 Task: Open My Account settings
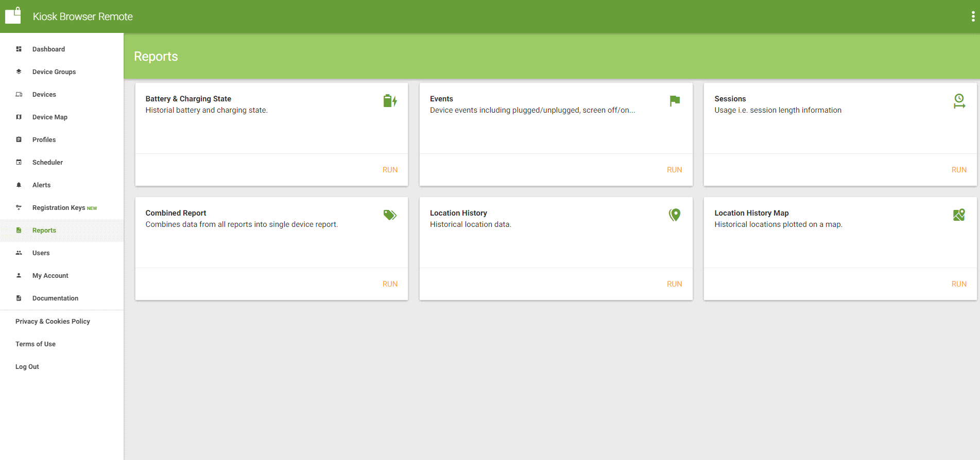62,275
